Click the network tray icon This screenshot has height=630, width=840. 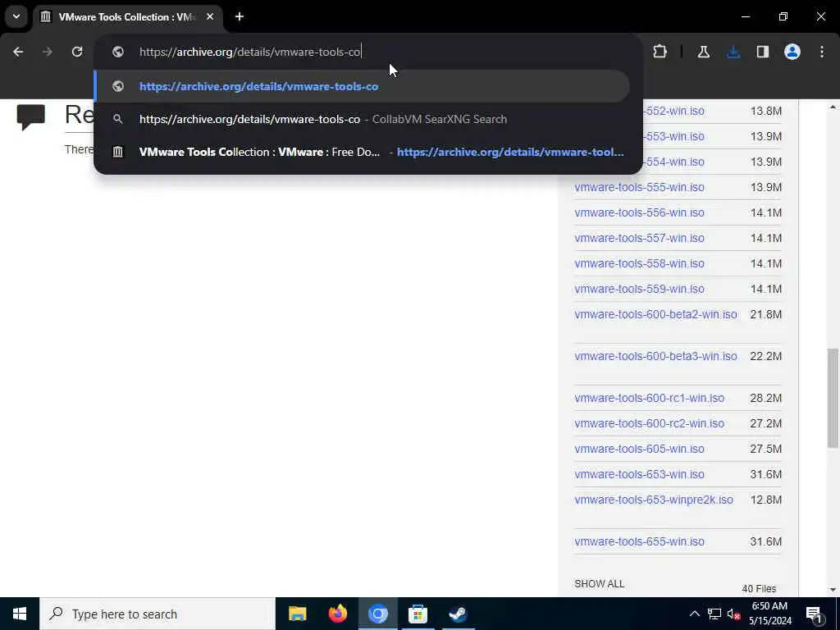(x=714, y=614)
